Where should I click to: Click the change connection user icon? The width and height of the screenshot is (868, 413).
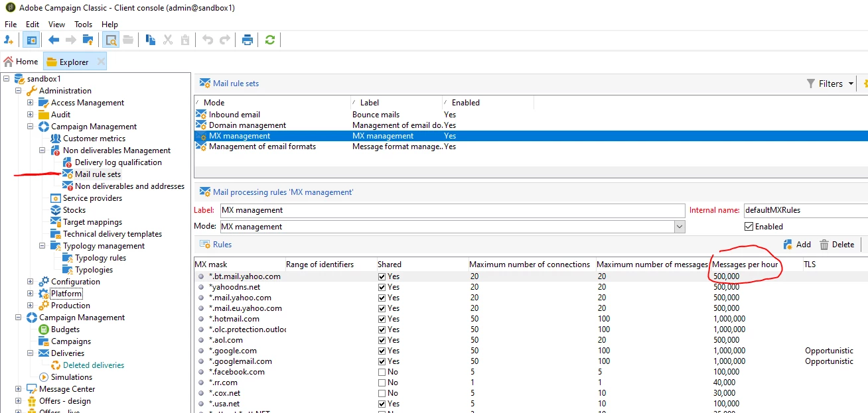[x=9, y=40]
